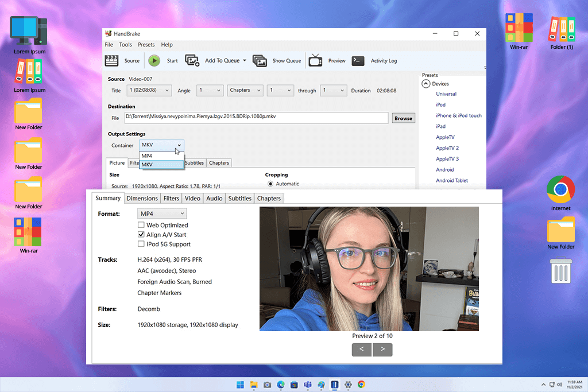Image resolution: width=588 pixels, height=392 pixels.
Task: Open the Recycle Bin desktop icon
Action: point(560,270)
